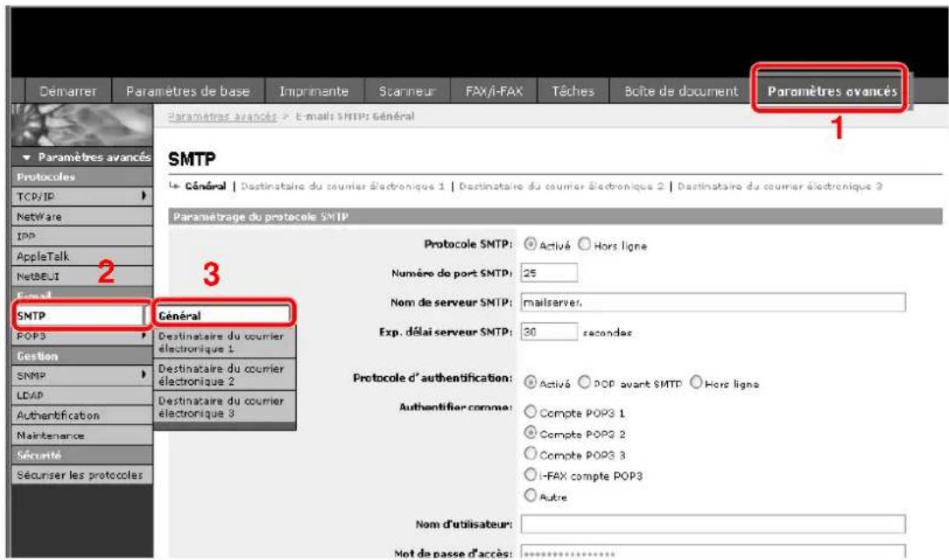Click the Général link under SMTP heading
This screenshot has width=949, height=560.
(x=205, y=186)
